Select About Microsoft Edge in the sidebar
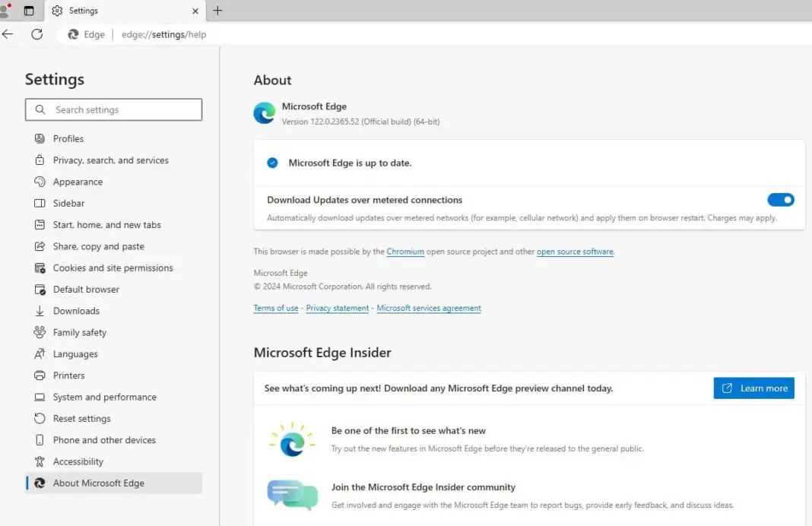Viewport: 812px width, 526px height. (40, 483)
